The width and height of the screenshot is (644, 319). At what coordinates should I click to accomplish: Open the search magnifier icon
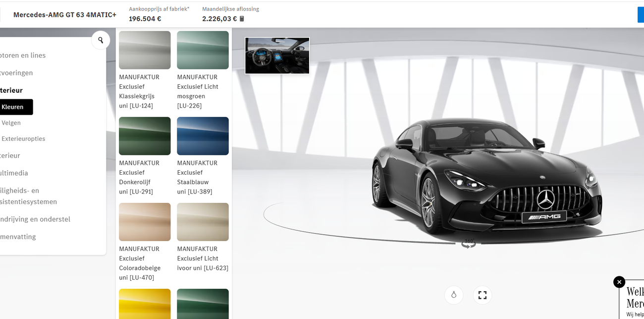101,40
